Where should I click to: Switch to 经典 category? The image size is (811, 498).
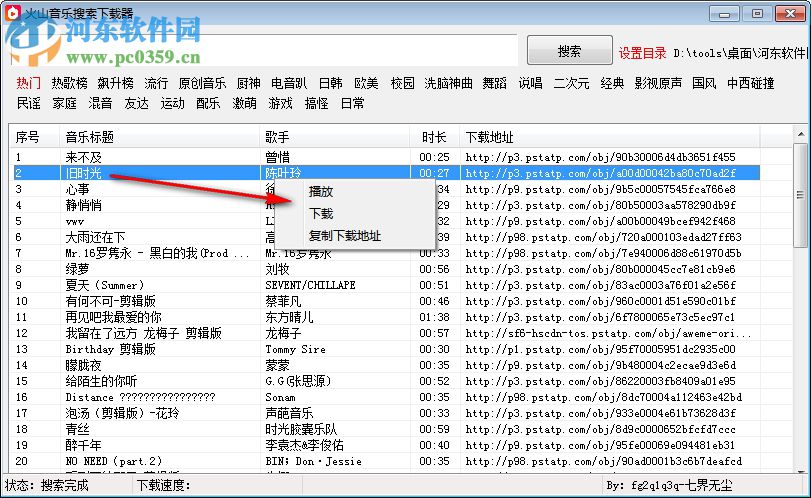(x=612, y=83)
